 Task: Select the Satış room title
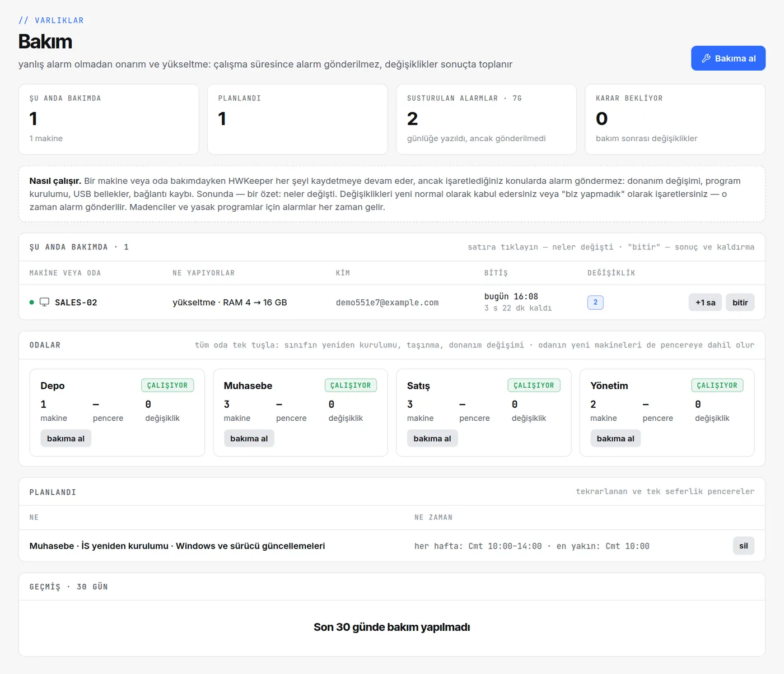[x=418, y=385]
